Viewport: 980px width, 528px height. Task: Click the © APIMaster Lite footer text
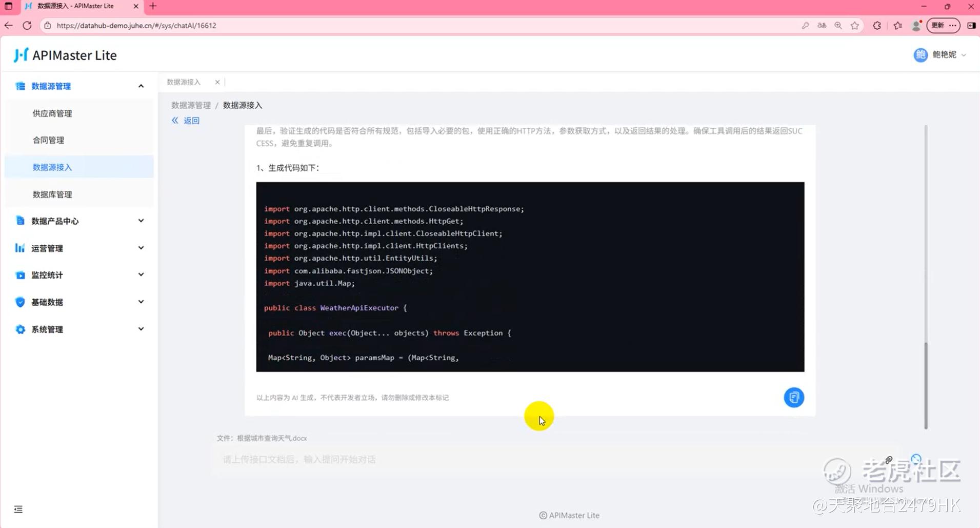tap(569, 515)
